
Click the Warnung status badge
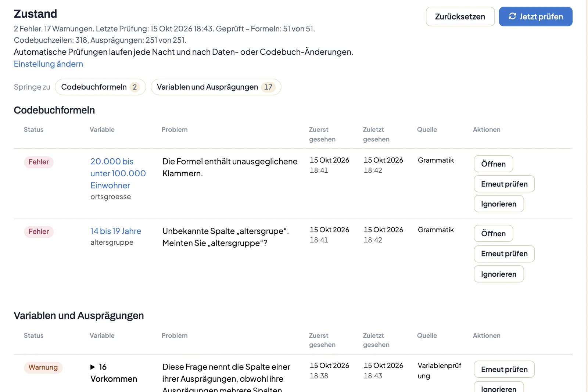[43, 367]
